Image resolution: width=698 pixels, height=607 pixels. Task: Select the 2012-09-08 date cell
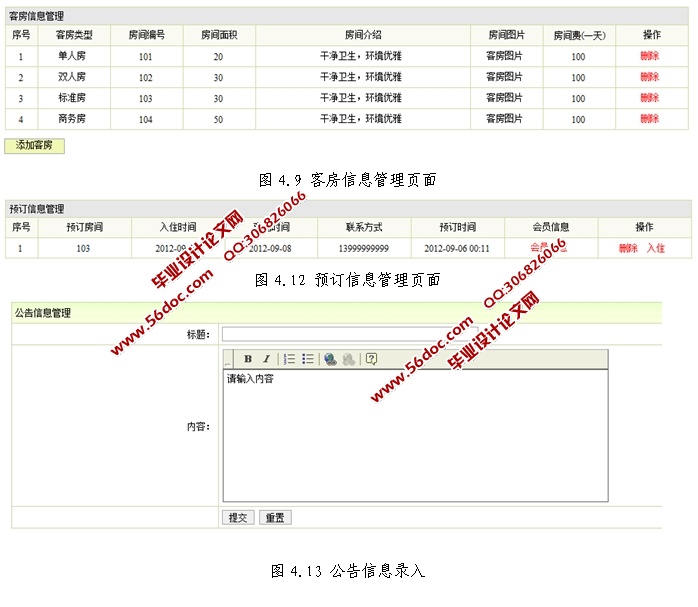(270, 248)
